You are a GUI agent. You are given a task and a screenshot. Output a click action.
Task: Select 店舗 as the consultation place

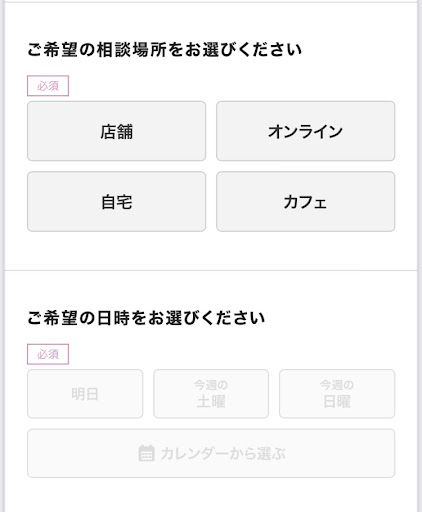pyautogui.click(x=116, y=131)
